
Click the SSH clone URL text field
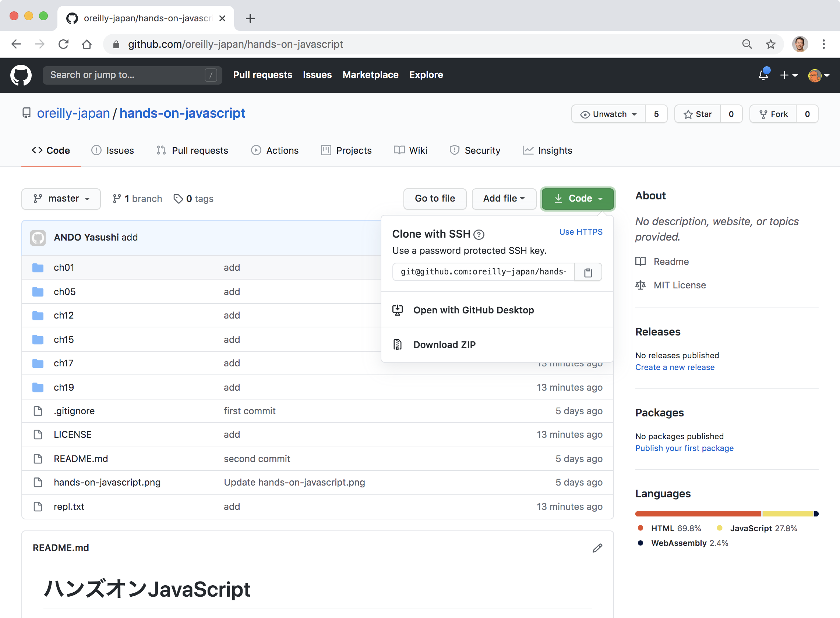(x=483, y=272)
